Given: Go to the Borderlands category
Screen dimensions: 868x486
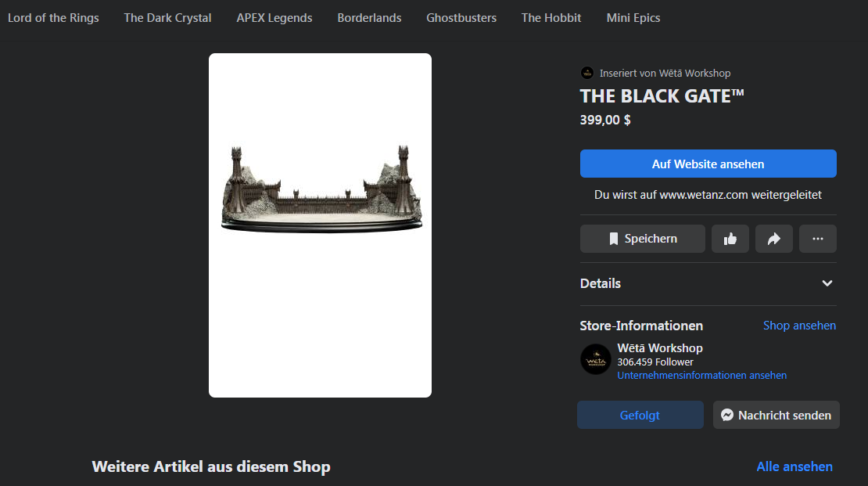Looking at the screenshot, I should pyautogui.click(x=369, y=18).
